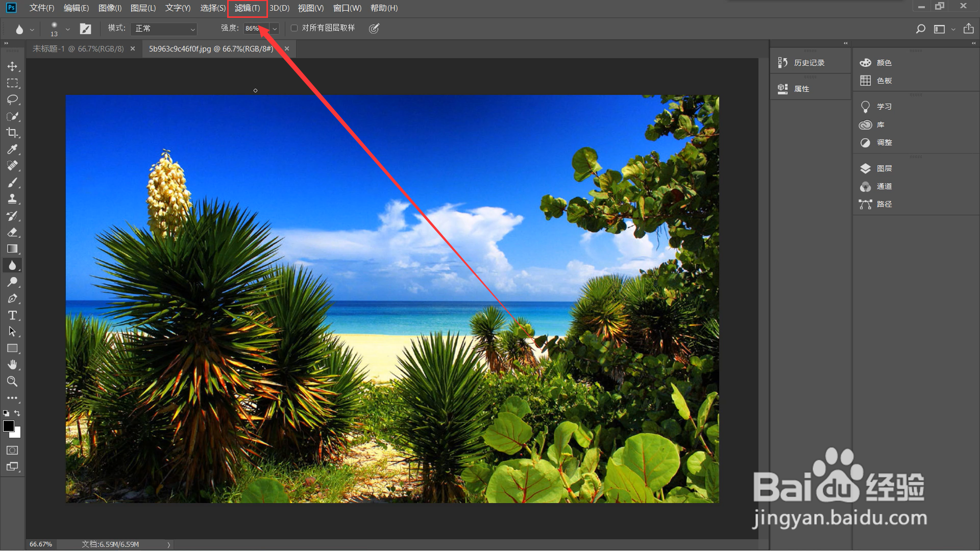Expand the 强度 strength slider arrow
Image resolution: width=980 pixels, height=551 pixels.
275,29
